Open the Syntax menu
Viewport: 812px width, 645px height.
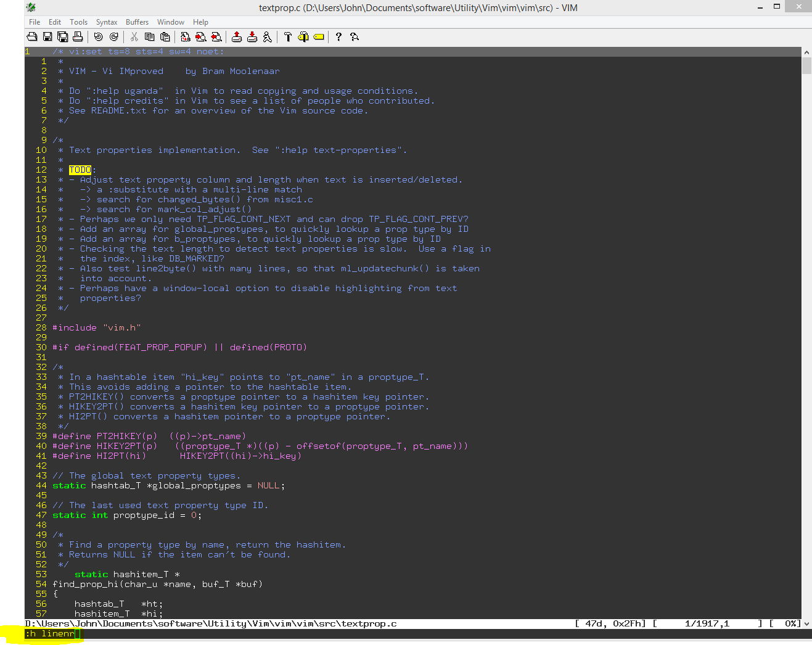click(107, 22)
